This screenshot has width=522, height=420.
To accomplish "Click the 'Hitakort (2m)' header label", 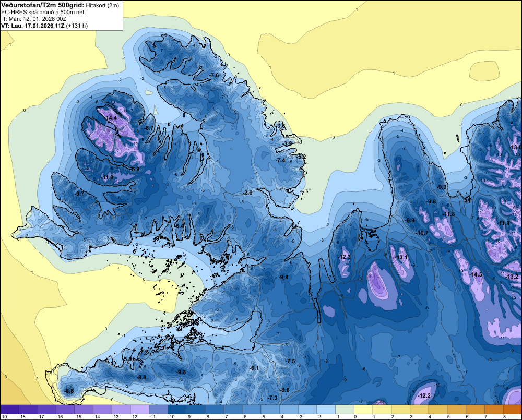I will pos(102,5).
